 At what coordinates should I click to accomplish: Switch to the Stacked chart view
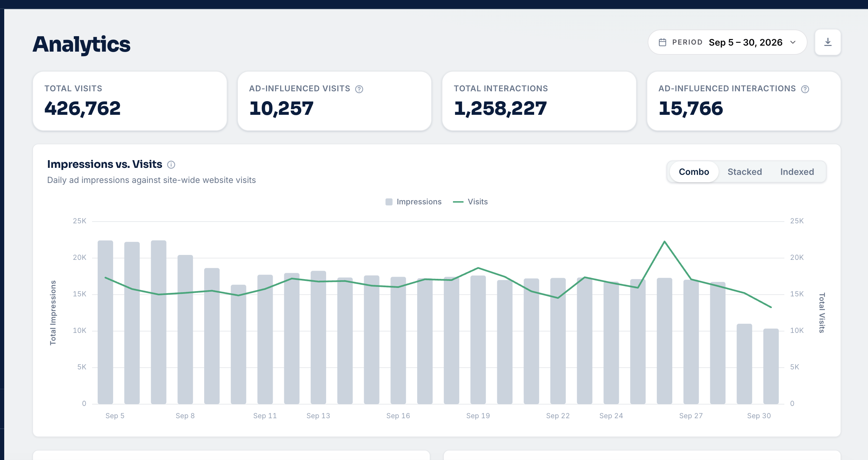click(x=744, y=172)
